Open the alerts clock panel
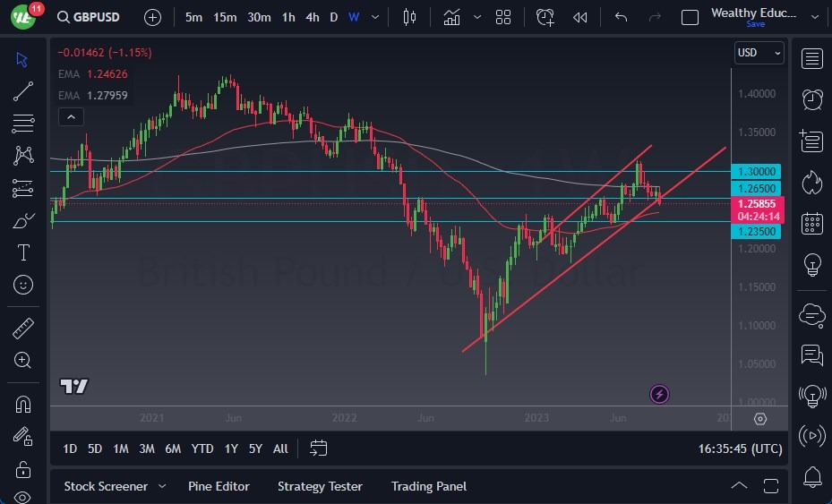 pos(812,99)
